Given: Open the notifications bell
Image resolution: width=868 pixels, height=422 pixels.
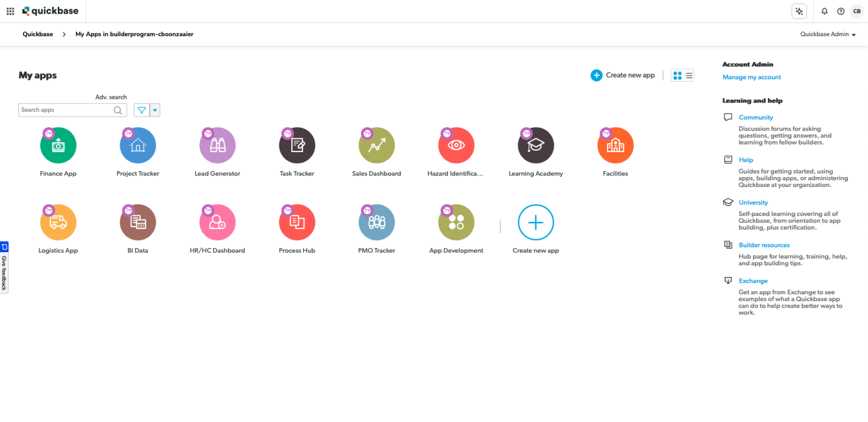Looking at the screenshot, I should [824, 11].
